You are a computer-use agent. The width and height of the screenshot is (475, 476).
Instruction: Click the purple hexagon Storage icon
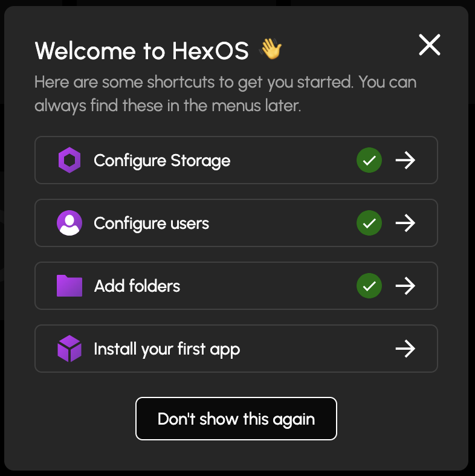click(69, 161)
